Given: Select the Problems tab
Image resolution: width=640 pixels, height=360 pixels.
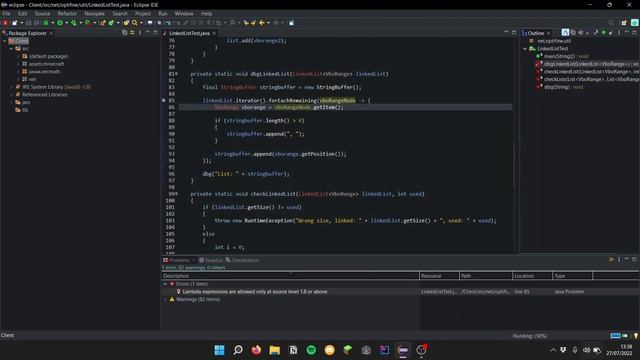Looking at the screenshot, I should [x=179, y=260].
